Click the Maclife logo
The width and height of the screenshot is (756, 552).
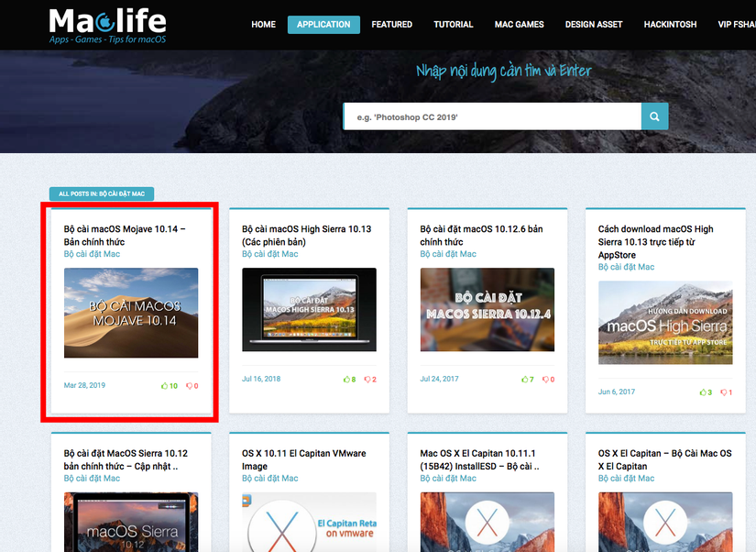coord(107,26)
